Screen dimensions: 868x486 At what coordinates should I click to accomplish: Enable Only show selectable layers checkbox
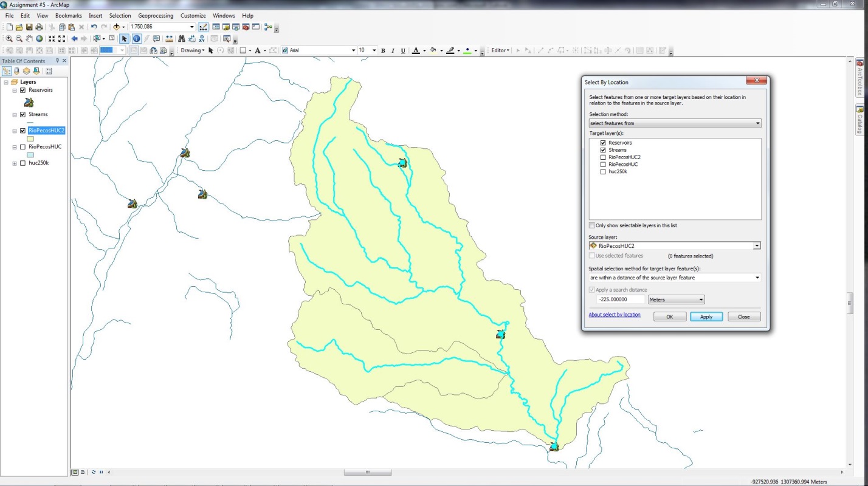pos(592,225)
